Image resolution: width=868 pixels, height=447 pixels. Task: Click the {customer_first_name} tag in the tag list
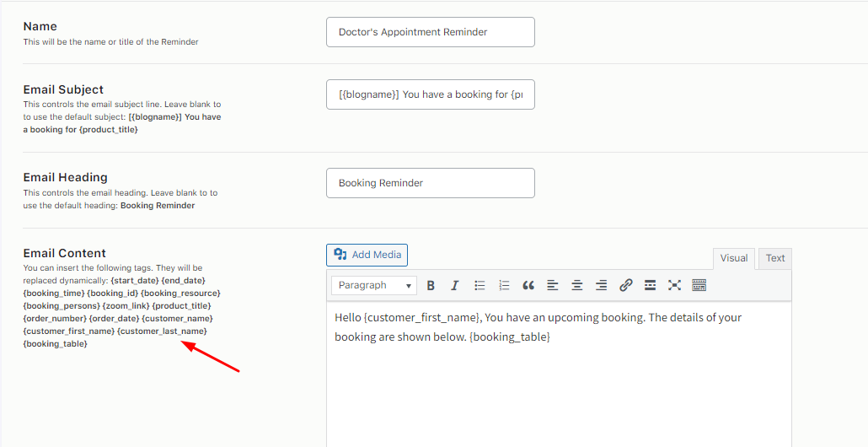click(68, 331)
